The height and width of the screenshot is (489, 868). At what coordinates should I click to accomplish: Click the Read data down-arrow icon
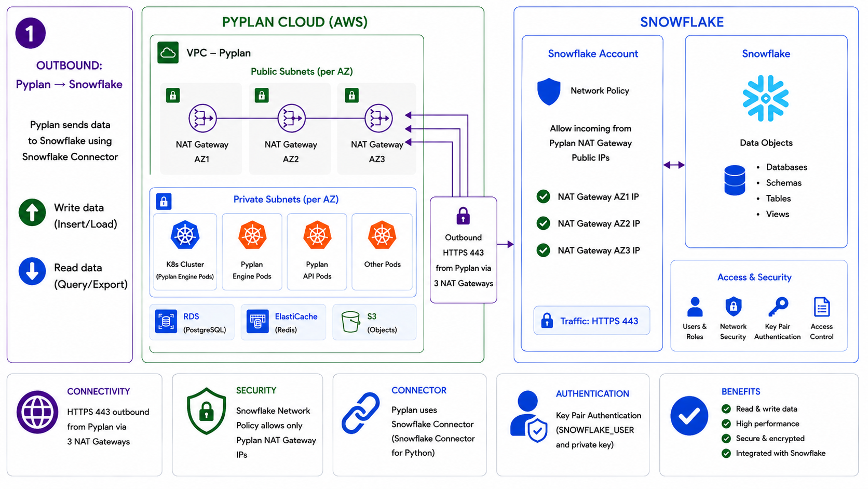click(32, 271)
